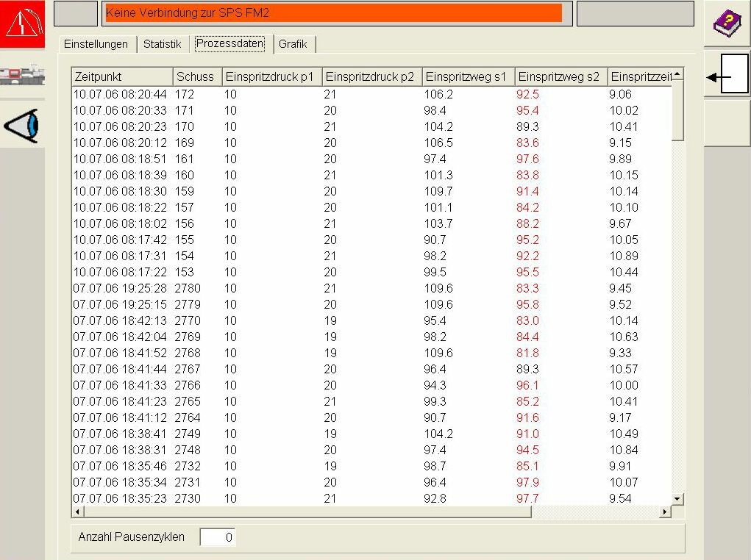The width and height of the screenshot is (751, 560).
Task: Click the horizontal scrollbar right arrow
Action: coord(665,511)
